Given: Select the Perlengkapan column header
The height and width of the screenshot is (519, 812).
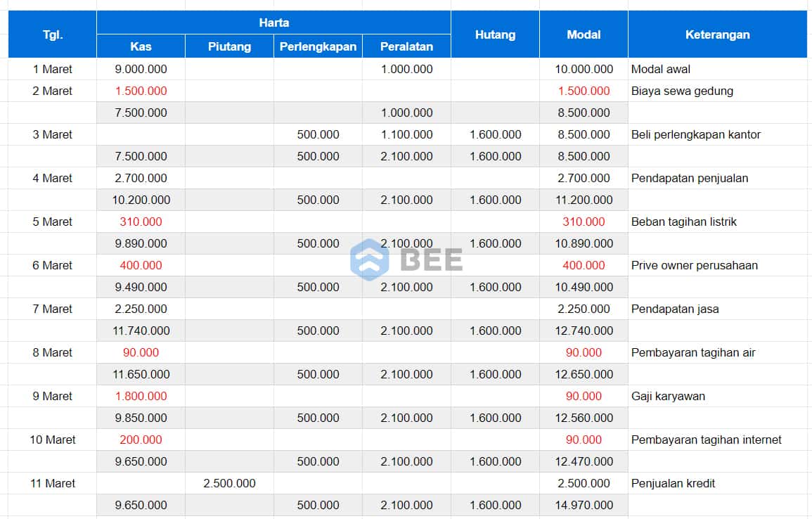Looking at the screenshot, I should [318, 46].
